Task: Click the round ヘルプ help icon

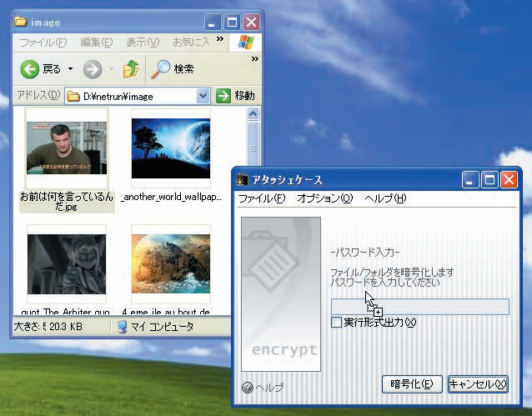Action: [x=248, y=387]
